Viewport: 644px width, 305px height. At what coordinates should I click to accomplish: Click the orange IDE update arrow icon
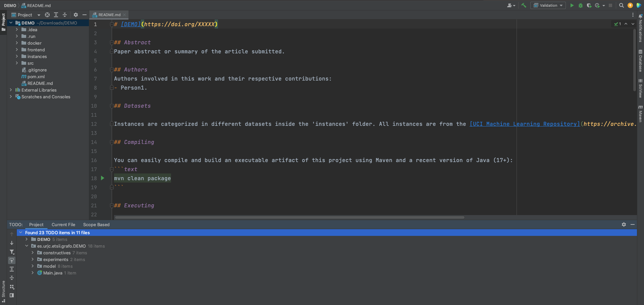630,5
